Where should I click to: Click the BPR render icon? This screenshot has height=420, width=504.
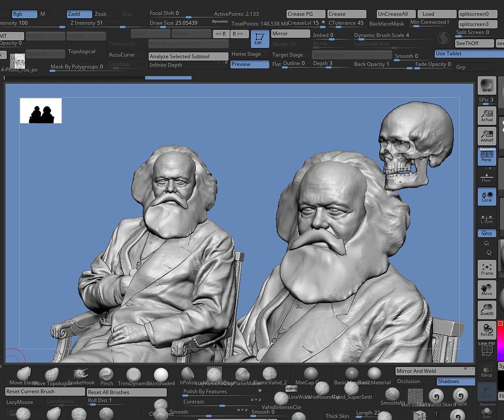click(x=486, y=85)
